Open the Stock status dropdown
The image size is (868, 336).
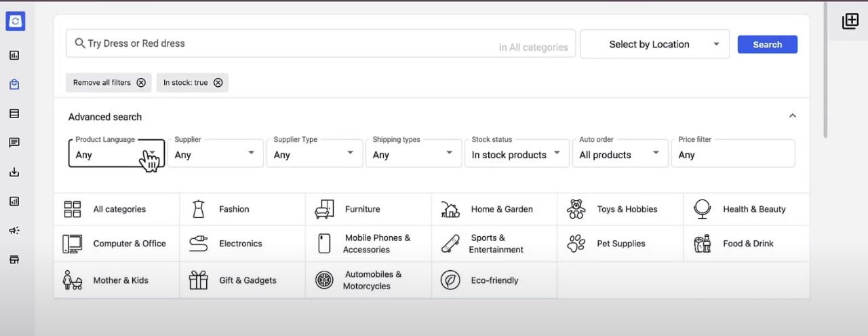coord(516,154)
